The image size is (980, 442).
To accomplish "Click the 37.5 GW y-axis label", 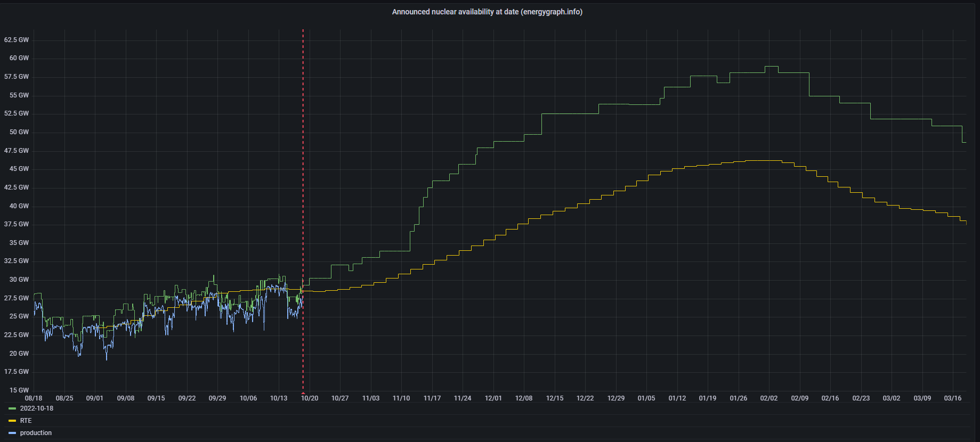I will [17, 224].
